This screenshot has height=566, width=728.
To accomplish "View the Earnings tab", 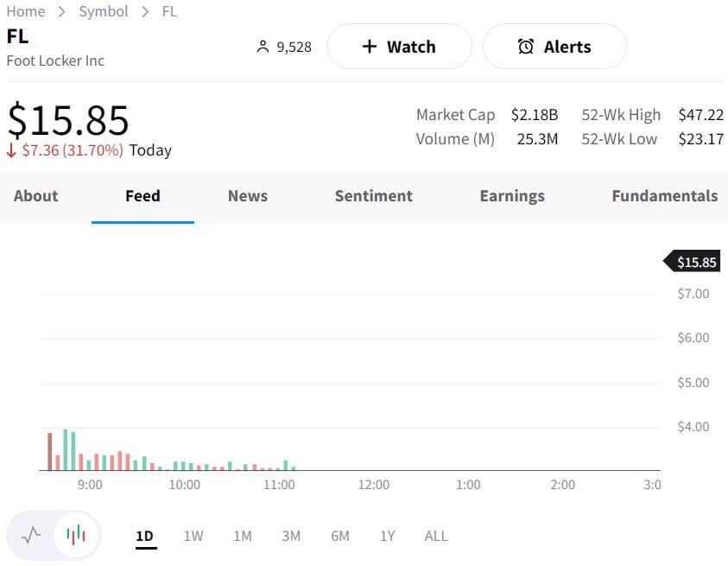I will [512, 196].
